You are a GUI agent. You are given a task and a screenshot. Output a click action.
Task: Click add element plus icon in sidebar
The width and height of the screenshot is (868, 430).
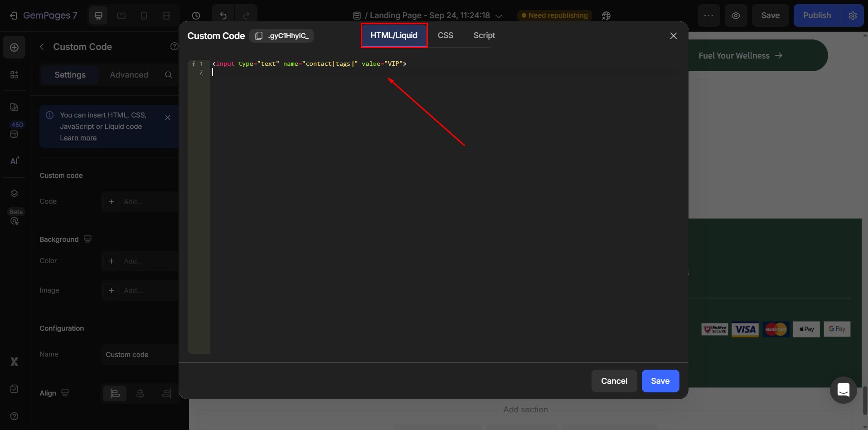(15, 48)
